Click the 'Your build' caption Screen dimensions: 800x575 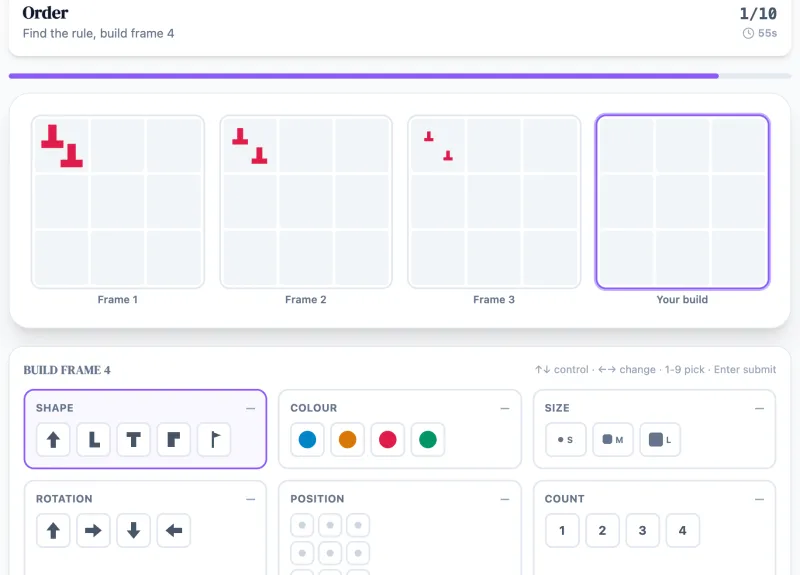[682, 299]
